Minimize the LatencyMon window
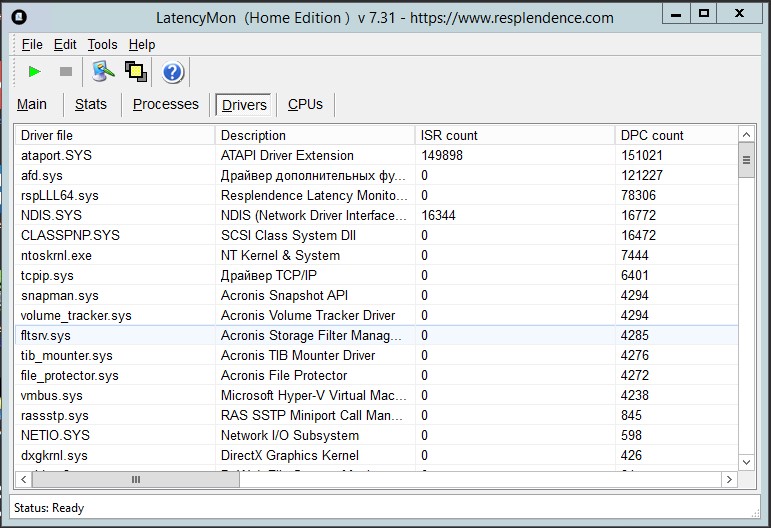The width and height of the screenshot is (771, 528). pyautogui.click(x=676, y=13)
